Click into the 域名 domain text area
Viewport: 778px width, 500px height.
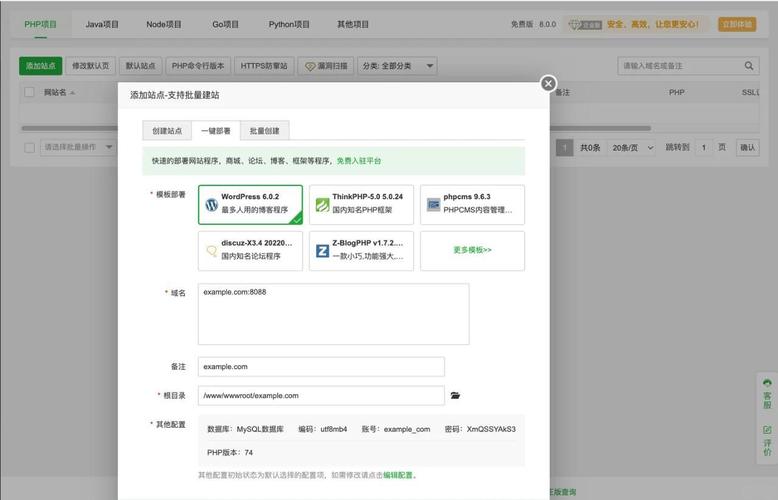(x=333, y=314)
